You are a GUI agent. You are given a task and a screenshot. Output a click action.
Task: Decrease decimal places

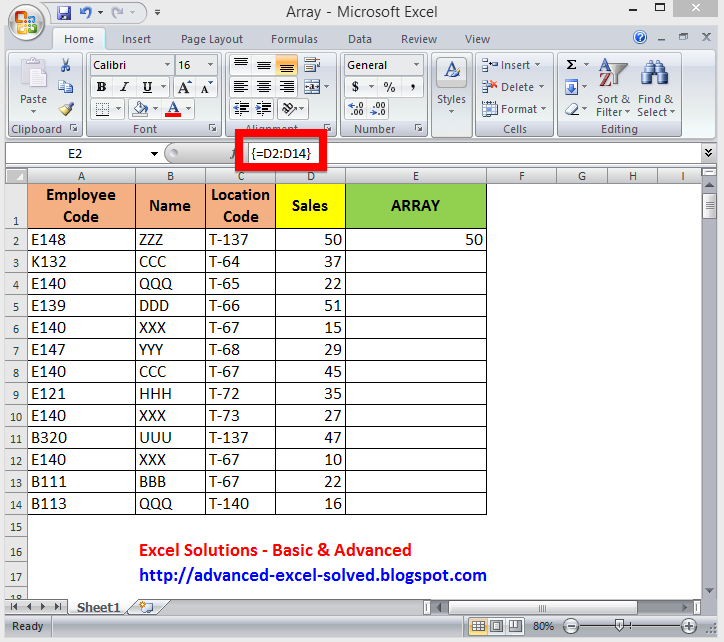(x=378, y=109)
